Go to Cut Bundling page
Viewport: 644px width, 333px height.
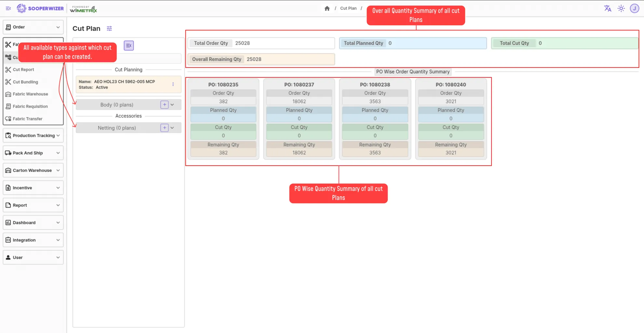[25, 82]
